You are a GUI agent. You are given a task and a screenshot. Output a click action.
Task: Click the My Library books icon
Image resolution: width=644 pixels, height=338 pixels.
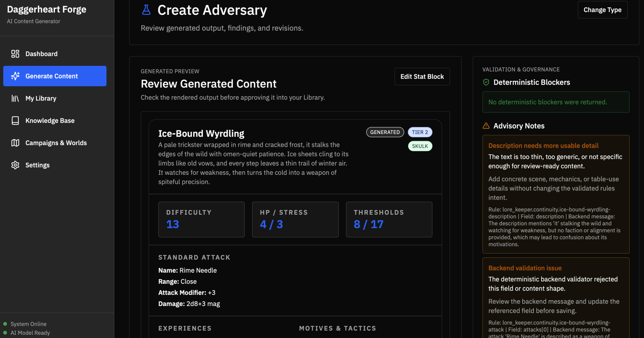pyautogui.click(x=15, y=98)
